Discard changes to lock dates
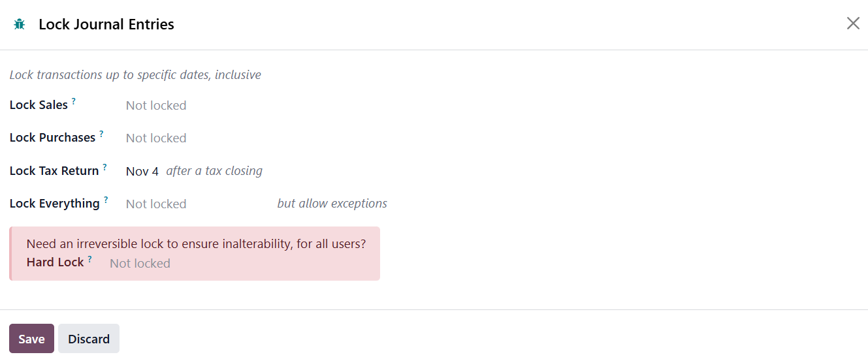Image resolution: width=868 pixels, height=359 pixels. [89, 339]
